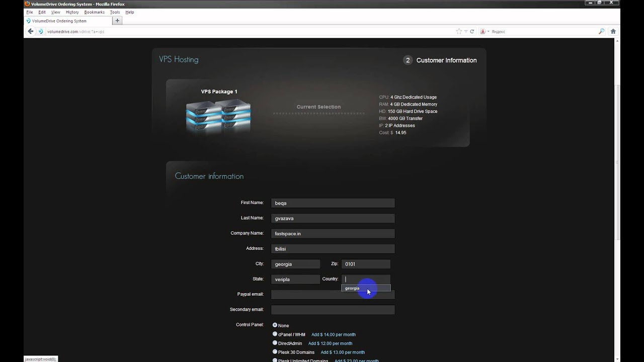644x362 pixels.
Task: Select the cPanel / WHM radio button
Action: [x=275, y=334]
